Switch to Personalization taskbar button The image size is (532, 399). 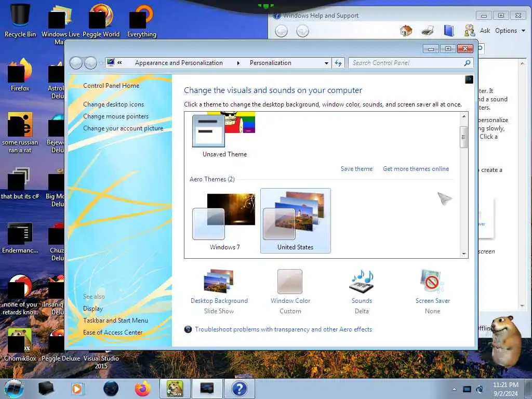pos(207,389)
